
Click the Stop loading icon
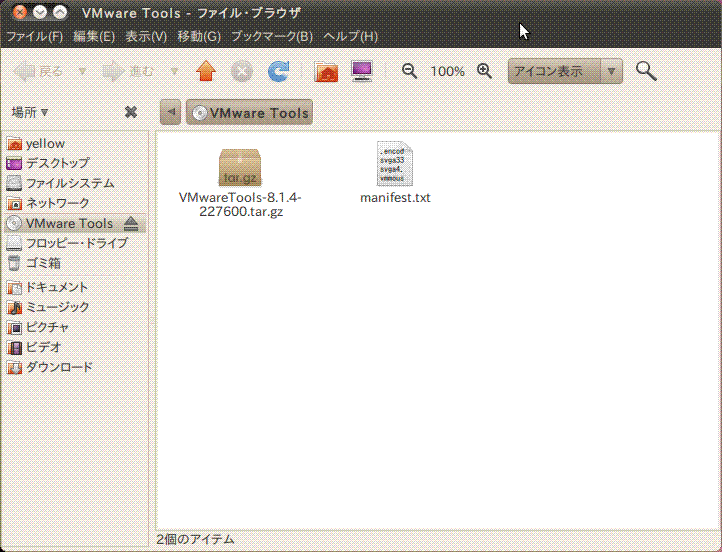(x=242, y=71)
